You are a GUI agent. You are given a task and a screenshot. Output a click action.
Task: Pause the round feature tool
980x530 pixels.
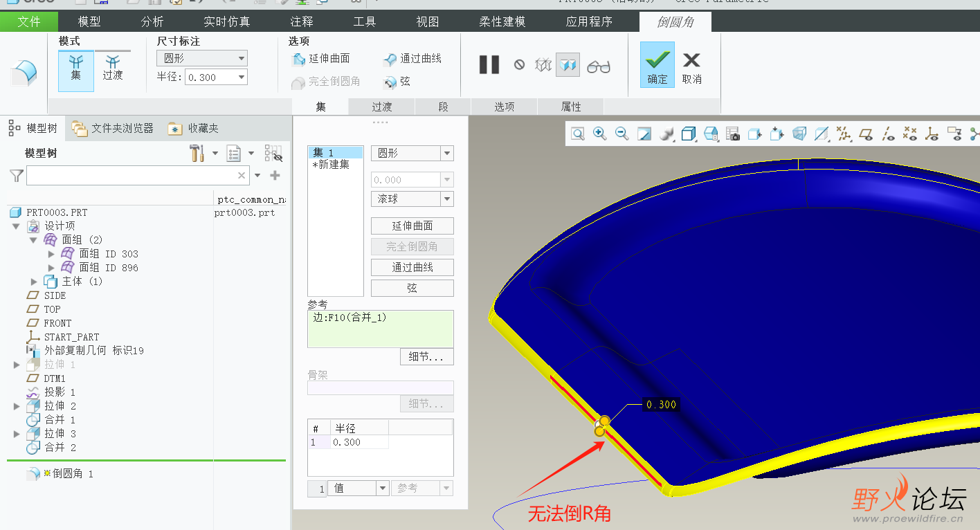point(489,65)
